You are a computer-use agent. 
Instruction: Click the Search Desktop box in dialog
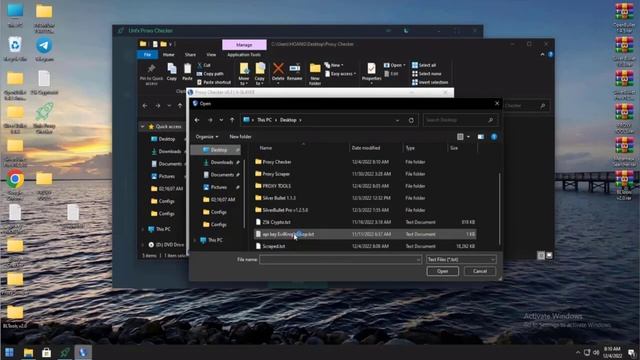point(460,120)
